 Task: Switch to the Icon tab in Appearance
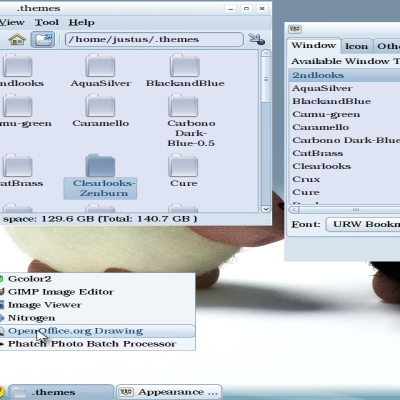pos(356,46)
